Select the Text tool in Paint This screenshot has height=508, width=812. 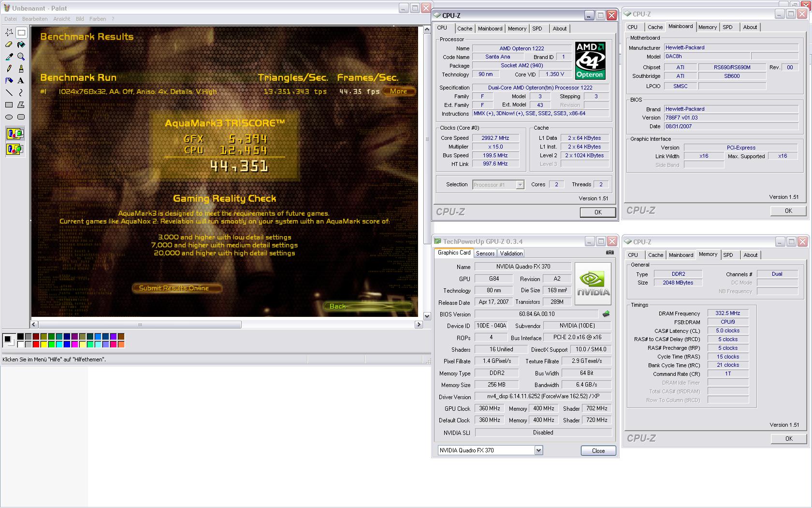tap(21, 81)
